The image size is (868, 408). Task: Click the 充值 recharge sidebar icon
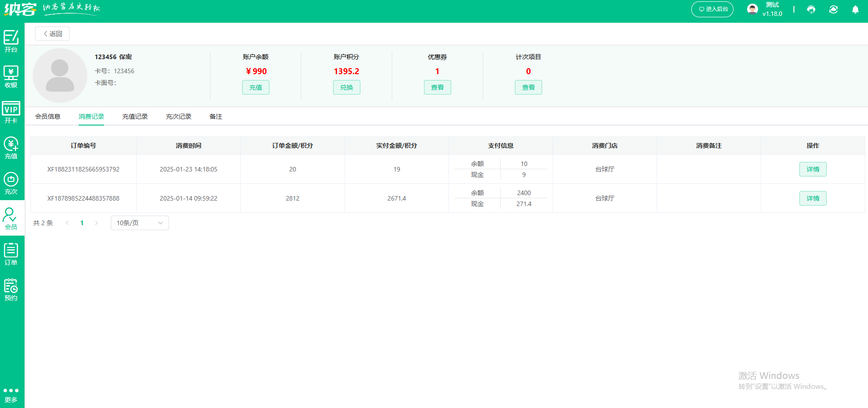(x=11, y=147)
